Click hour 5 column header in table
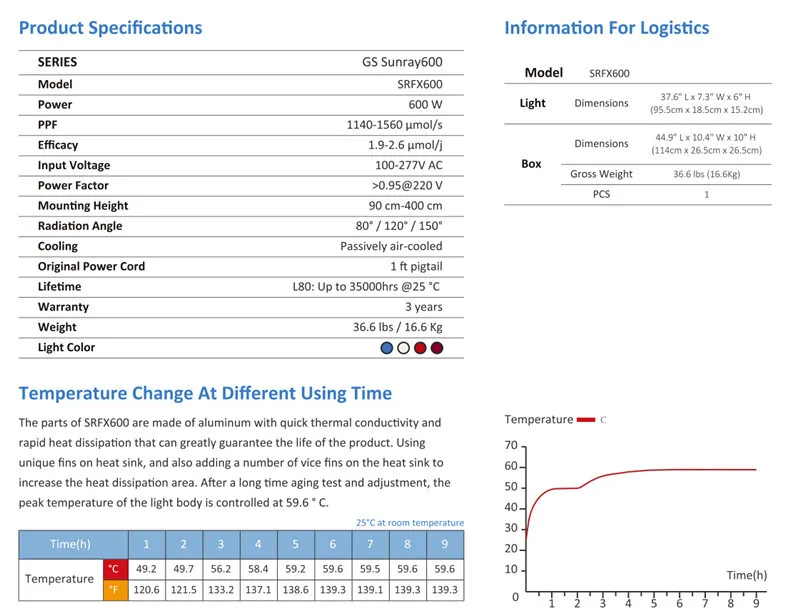The width and height of the screenshot is (800, 613). tap(295, 545)
